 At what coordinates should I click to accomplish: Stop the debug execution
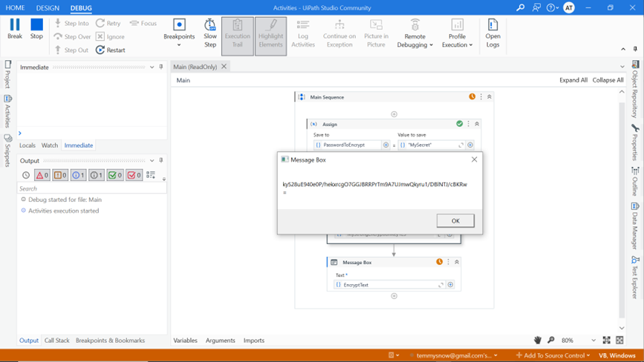[36, 29]
